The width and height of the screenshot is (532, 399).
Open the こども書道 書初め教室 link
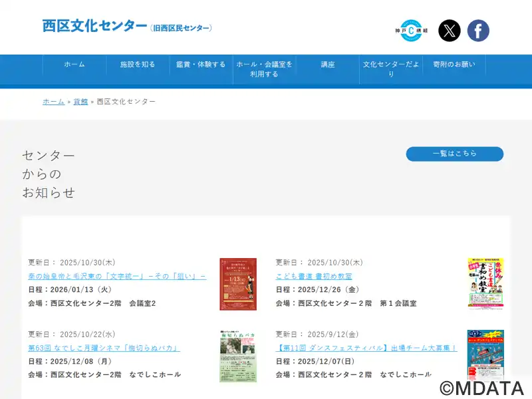coord(314,276)
